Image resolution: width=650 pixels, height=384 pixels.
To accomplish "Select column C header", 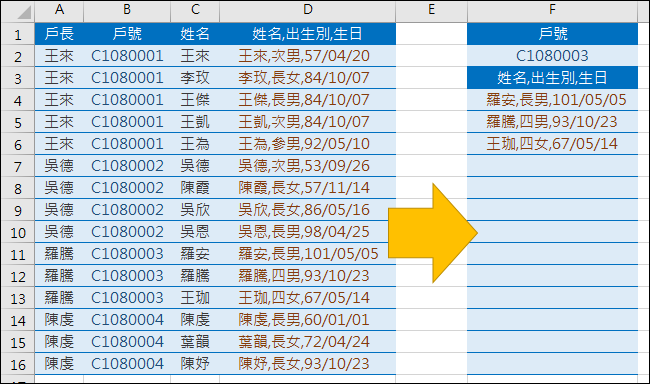I will click(x=195, y=10).
